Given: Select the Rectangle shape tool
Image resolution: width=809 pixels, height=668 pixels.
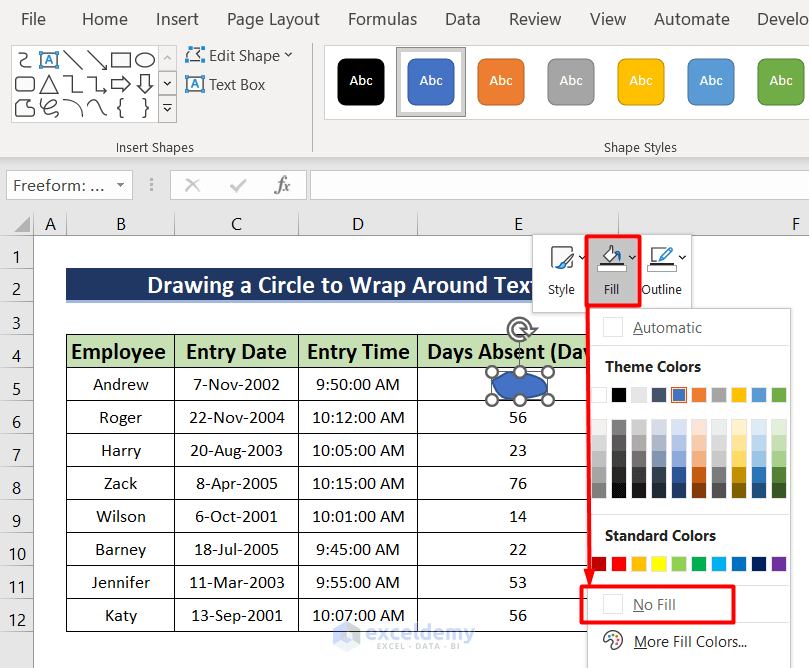Looking at the screenshot, I should [x=119, y=60].
